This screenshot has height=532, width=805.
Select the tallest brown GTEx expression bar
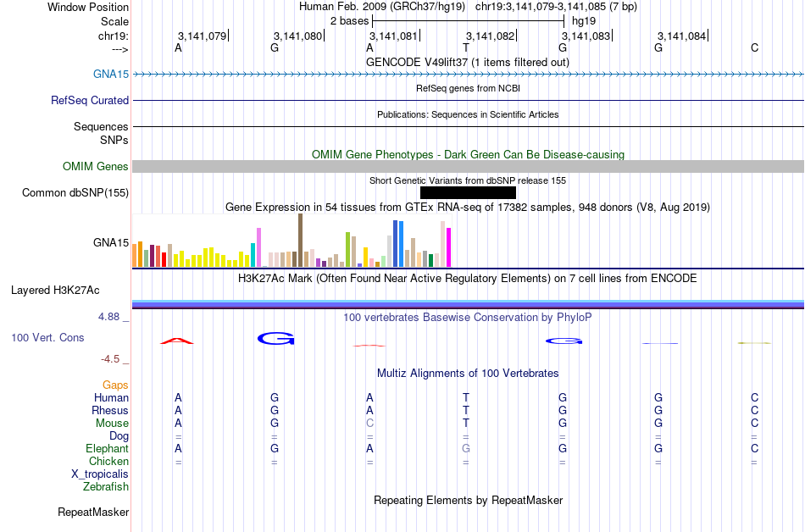[x=300, y=240]
